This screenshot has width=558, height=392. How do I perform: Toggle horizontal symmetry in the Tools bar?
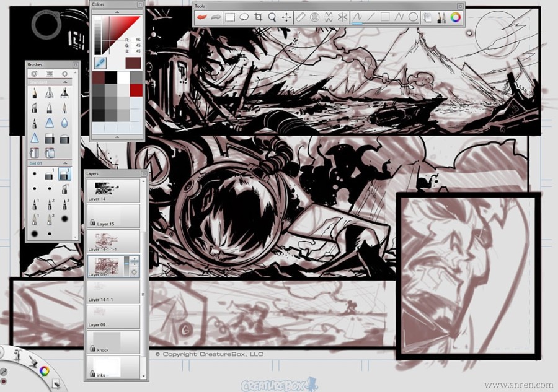pyautogui.click(x=328, y=17)
